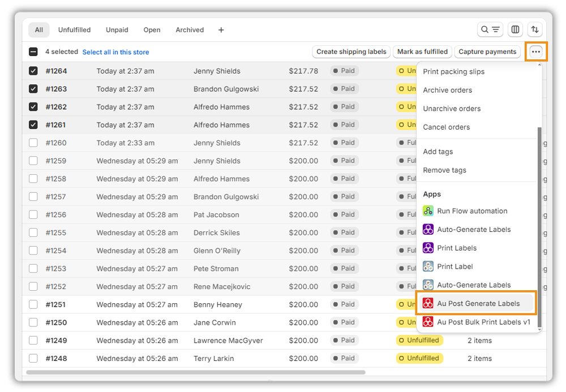Click customer name Glenn O'Reilly
Viewport: 566px width, 392px height.
[x=217, y=251]
